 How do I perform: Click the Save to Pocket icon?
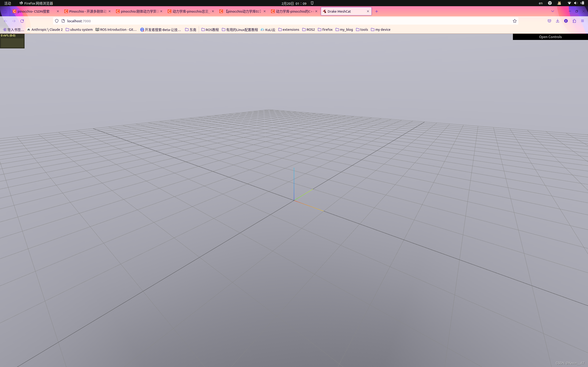coord(549,21)
